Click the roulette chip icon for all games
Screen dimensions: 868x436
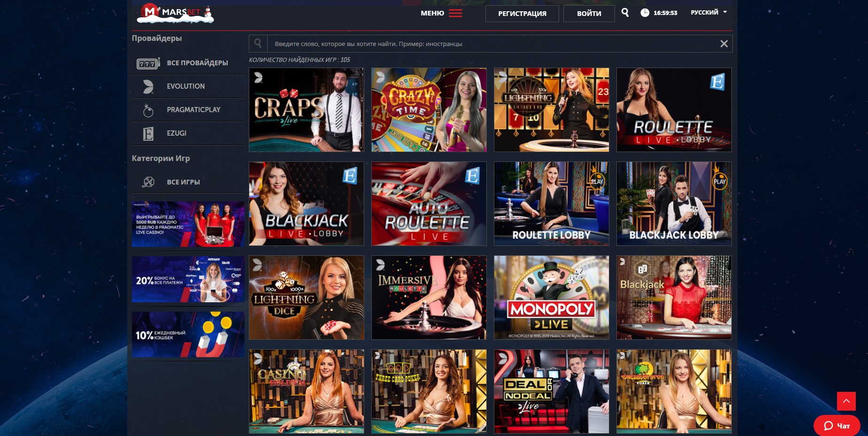(x=148, y=182)
